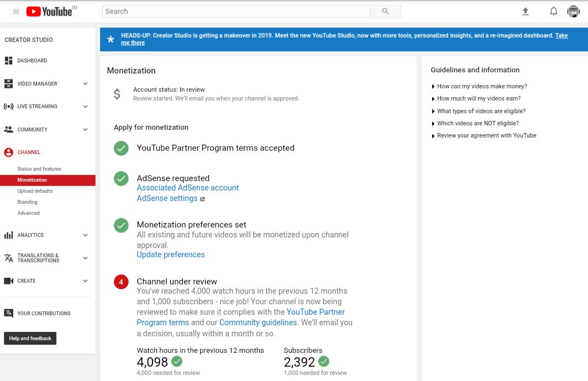Expand 'Review your agreement with YouTube'
Screen dimensions: 588x381
[484, 136]
